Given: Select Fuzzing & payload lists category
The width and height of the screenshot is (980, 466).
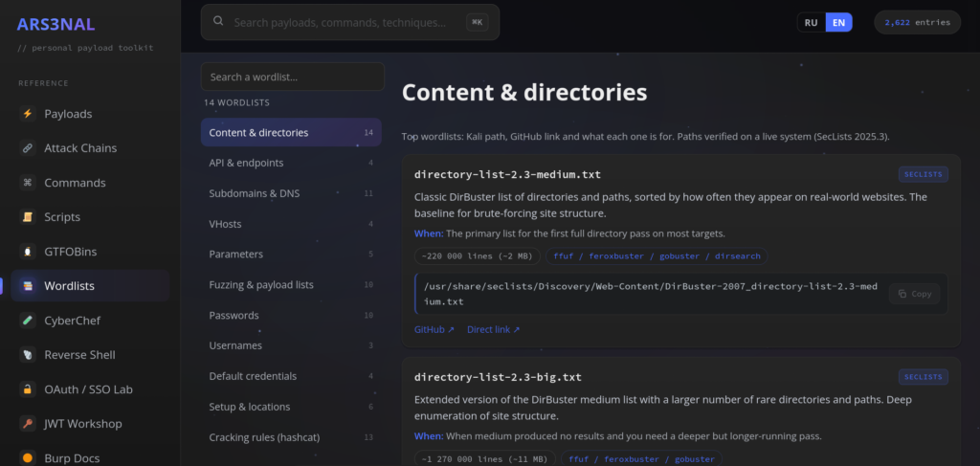Looking at the screenshot, I should point(291,285).
